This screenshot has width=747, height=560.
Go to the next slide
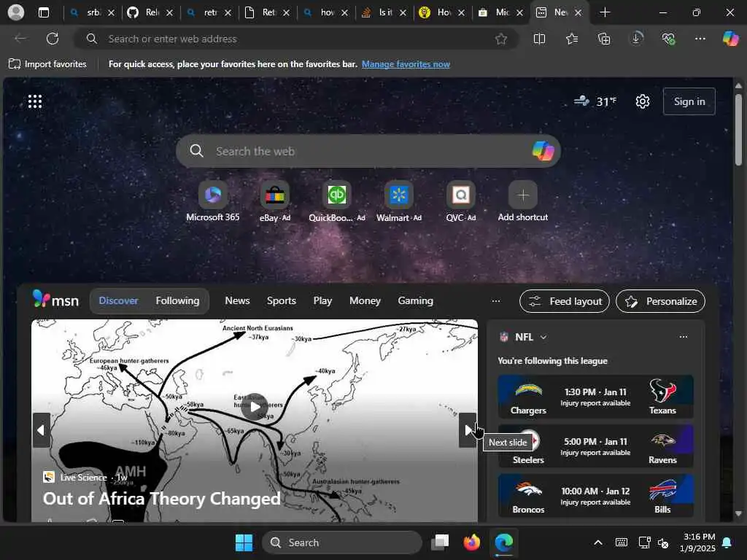click(x=468, y=430)
